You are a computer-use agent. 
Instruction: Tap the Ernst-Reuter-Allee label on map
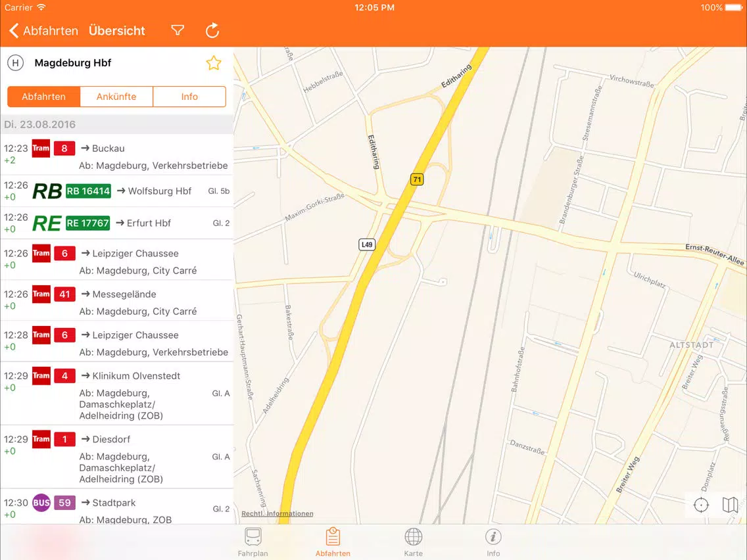[x=714, y=254]
